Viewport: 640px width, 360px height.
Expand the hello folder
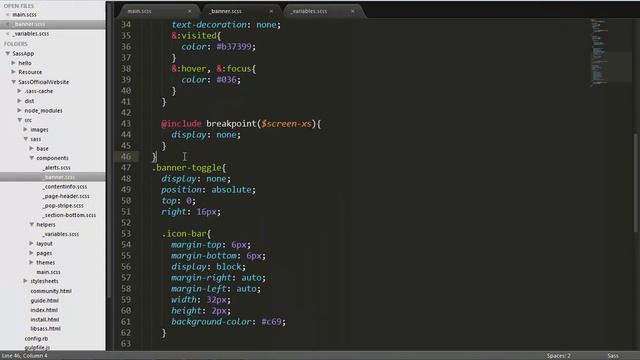click(x=13, y=63)
